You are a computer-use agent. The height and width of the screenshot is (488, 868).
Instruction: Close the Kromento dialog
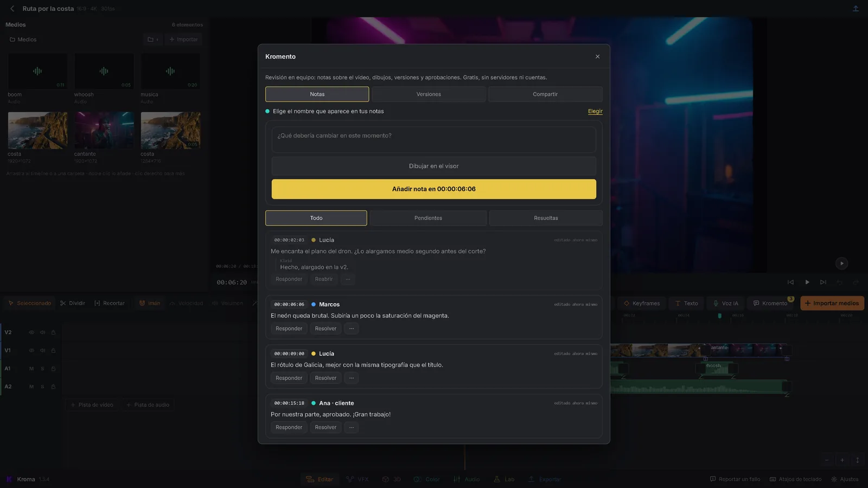coord(597,56)
